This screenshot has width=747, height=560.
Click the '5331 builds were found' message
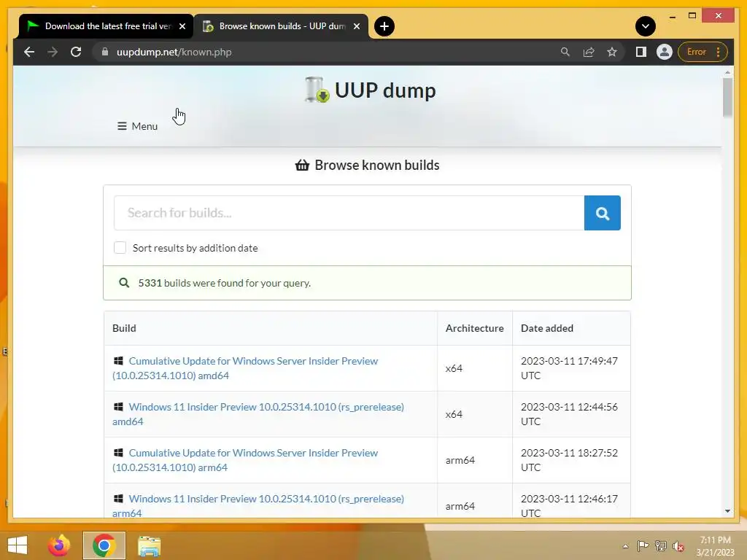tap(225, 283)
